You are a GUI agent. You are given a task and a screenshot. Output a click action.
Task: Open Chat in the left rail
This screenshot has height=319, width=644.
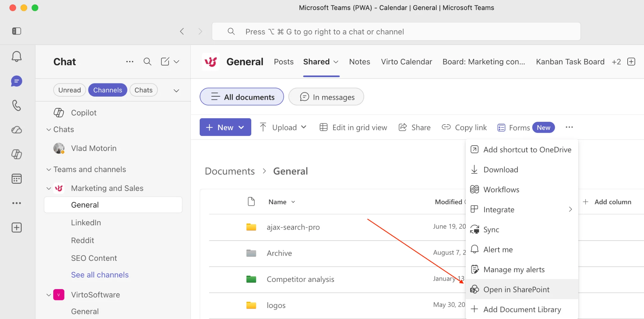(16, 81)
